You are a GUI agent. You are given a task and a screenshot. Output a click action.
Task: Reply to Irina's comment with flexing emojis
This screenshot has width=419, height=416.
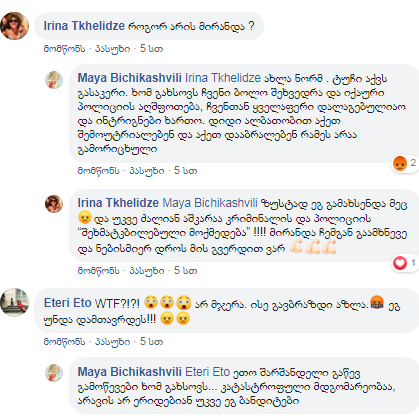click(x=147, y=271)
